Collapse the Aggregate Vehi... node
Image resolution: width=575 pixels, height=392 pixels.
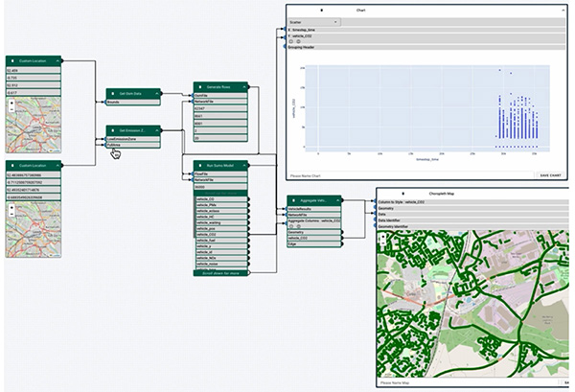[x=337, y=201]
